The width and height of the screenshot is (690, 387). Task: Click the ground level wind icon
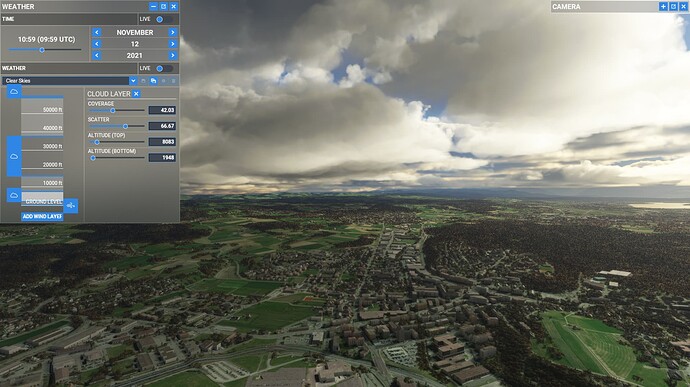(x=70, y=206)
